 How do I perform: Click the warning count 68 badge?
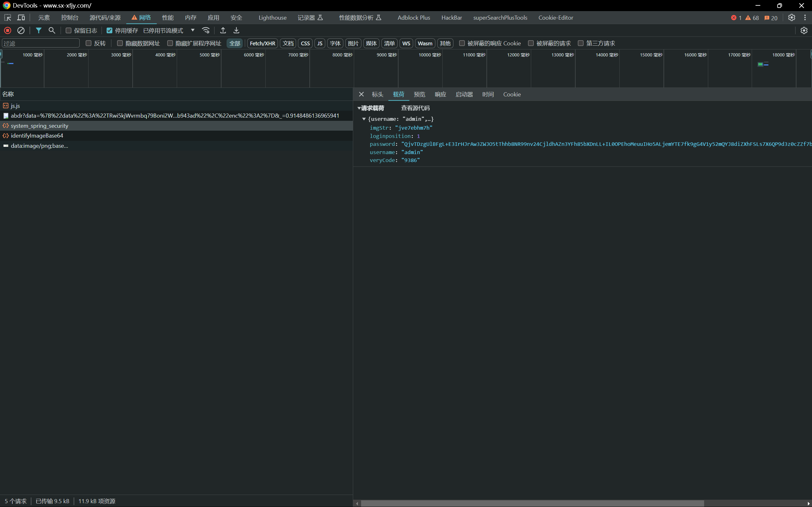(x=752, y=18)
